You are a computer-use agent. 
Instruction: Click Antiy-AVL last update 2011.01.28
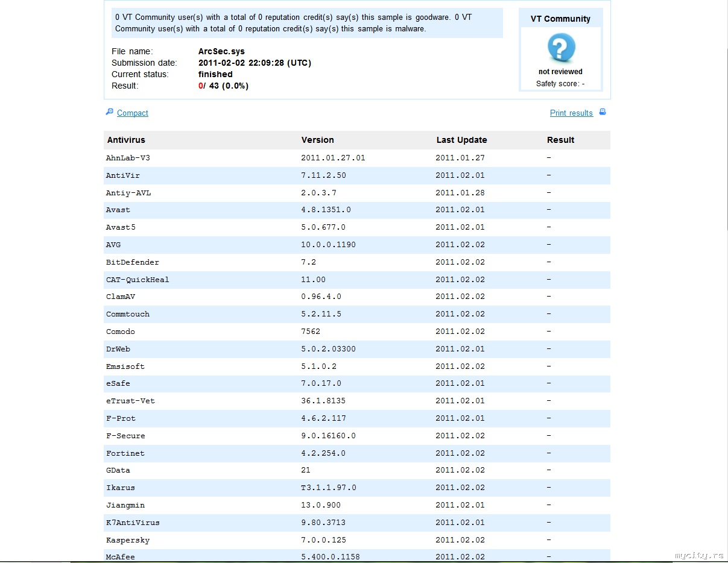(460, 193)
